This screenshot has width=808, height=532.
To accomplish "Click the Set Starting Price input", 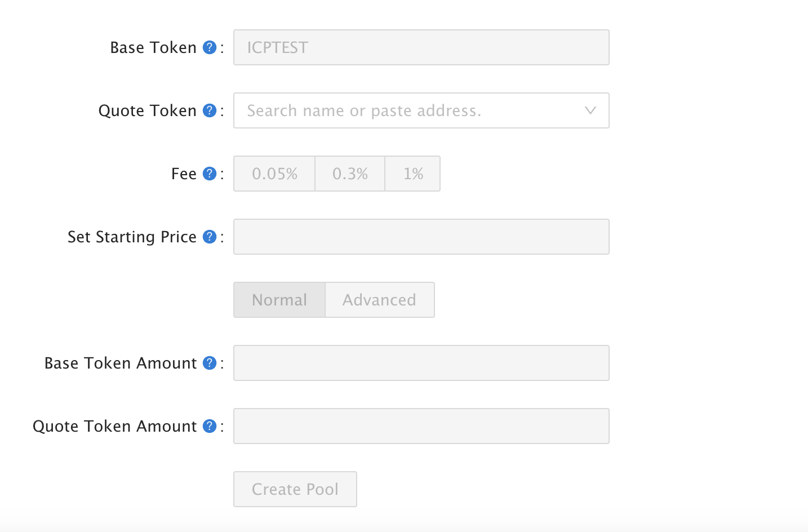I will point(421,237).
